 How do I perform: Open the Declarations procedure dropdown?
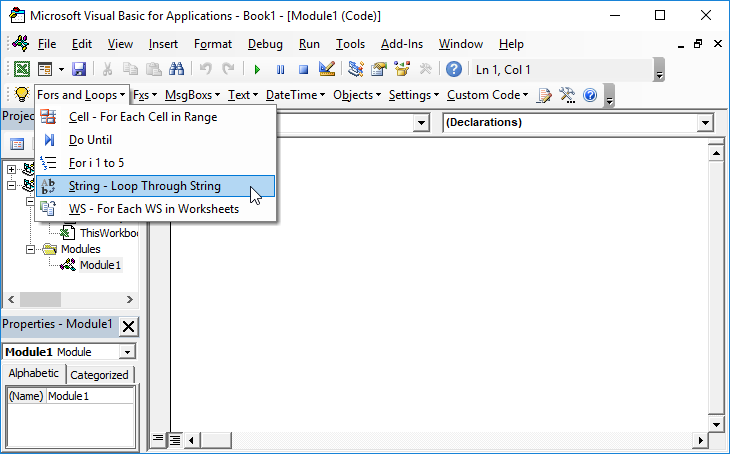706,122
